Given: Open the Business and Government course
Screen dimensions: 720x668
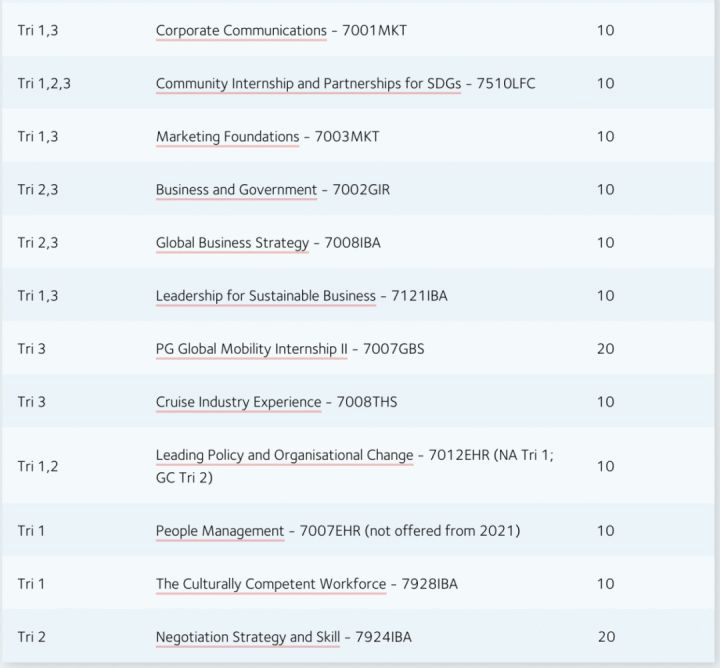Looking at the screenshot, I should 236,189.
